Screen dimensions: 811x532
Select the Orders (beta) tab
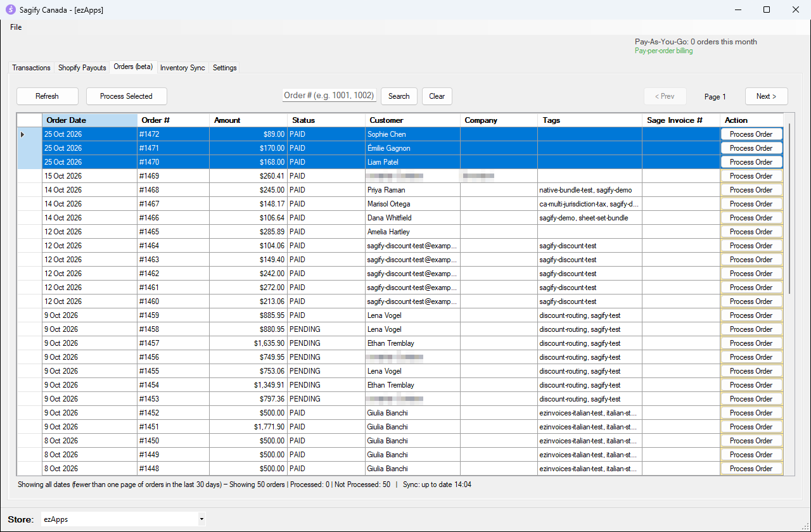coord(133,66)
